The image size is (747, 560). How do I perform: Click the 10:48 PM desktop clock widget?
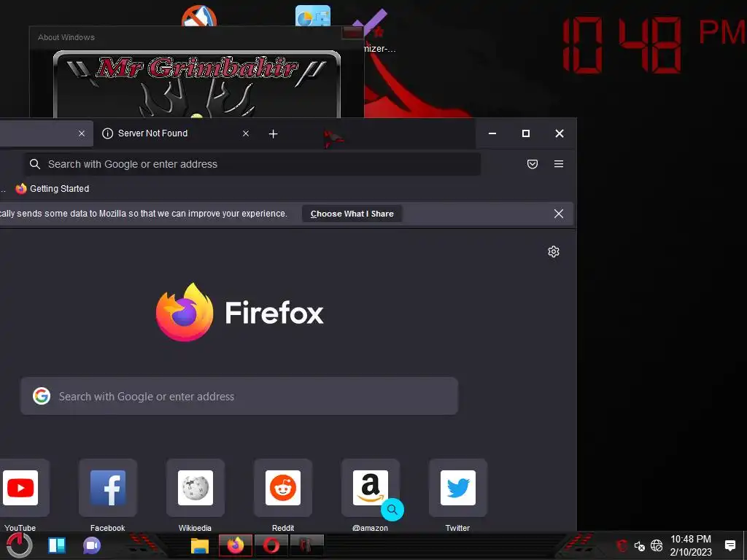(x=653, y=45)
